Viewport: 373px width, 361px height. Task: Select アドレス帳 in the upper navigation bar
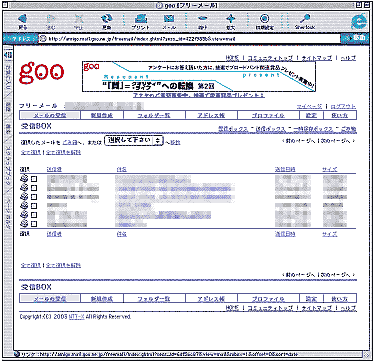click(x=211, y=115)
